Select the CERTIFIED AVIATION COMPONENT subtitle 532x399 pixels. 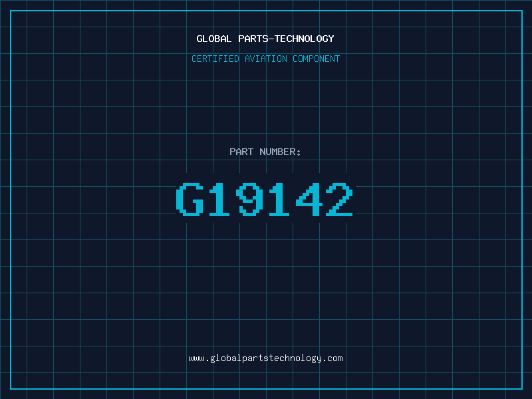[x=265, y=59]
